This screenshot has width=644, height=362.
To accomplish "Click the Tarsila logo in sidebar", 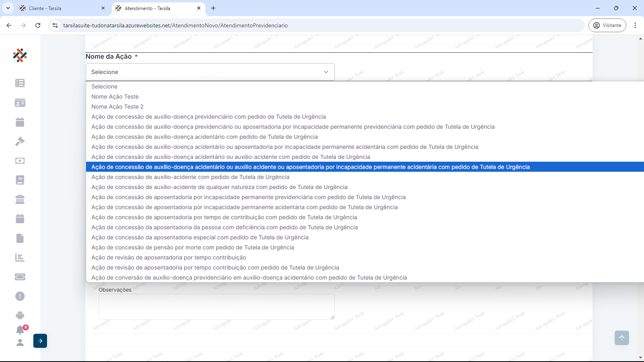I will click(x=20, y=55).
